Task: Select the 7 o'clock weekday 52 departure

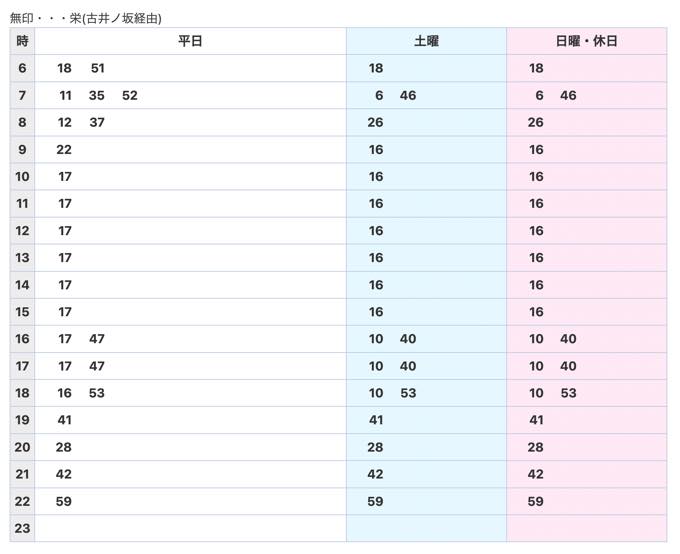Action: (x=130, y=95)
